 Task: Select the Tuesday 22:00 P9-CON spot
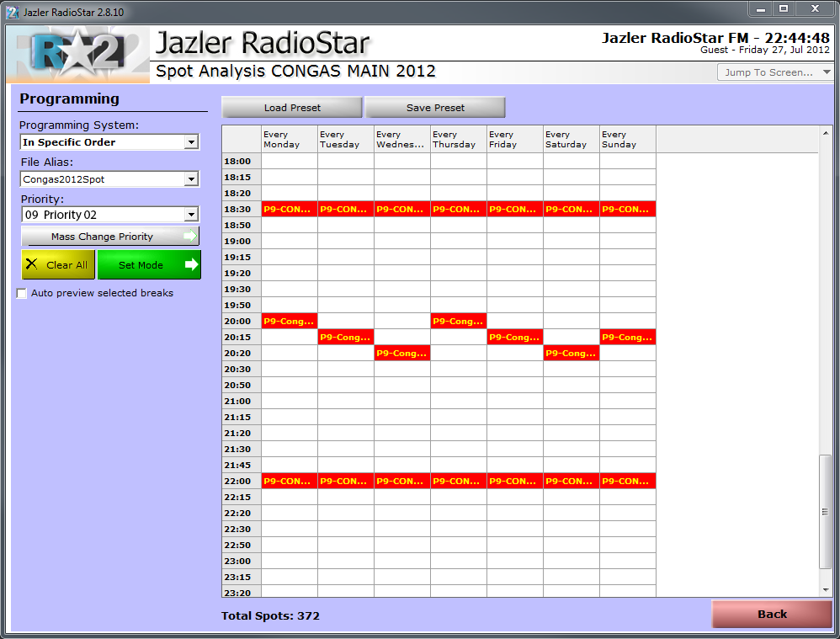(346, 481)
